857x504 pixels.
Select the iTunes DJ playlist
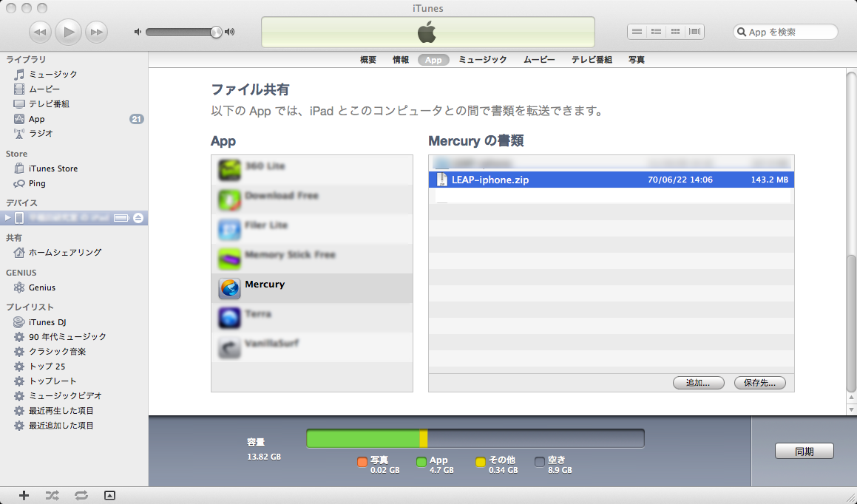coord(40,322)
